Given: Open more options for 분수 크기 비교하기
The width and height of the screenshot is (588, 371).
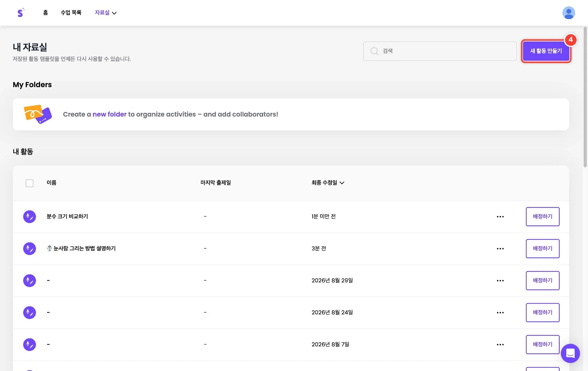Looking at the screenshot, I should coord(500,217).
